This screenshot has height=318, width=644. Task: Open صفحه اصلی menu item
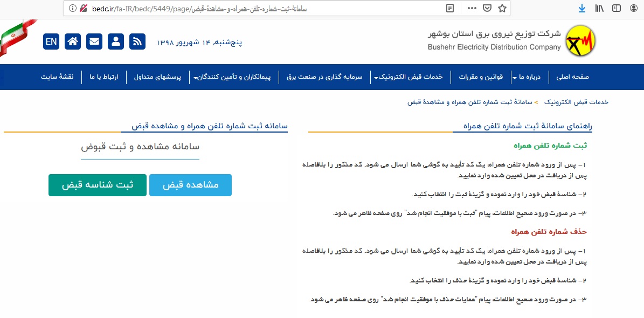point(572,77)
